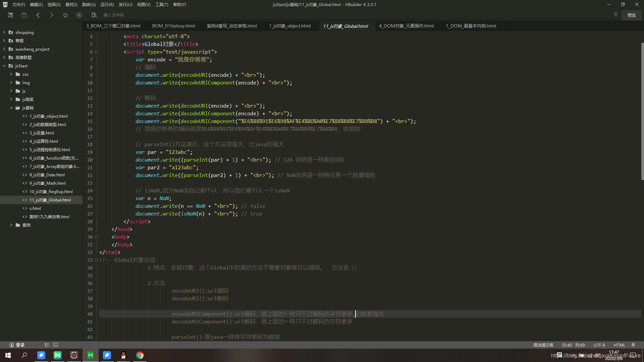Click the 登录 login button
Image resolution: width=644 pixels, height=362 pixels.
point(17,345)
